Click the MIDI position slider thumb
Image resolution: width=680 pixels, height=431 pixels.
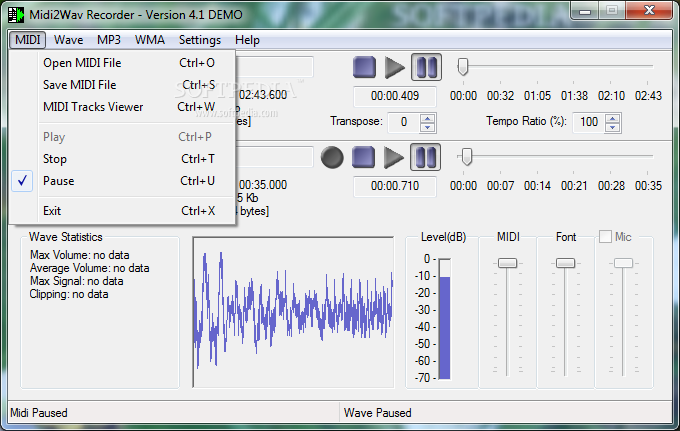pos(463,67)
